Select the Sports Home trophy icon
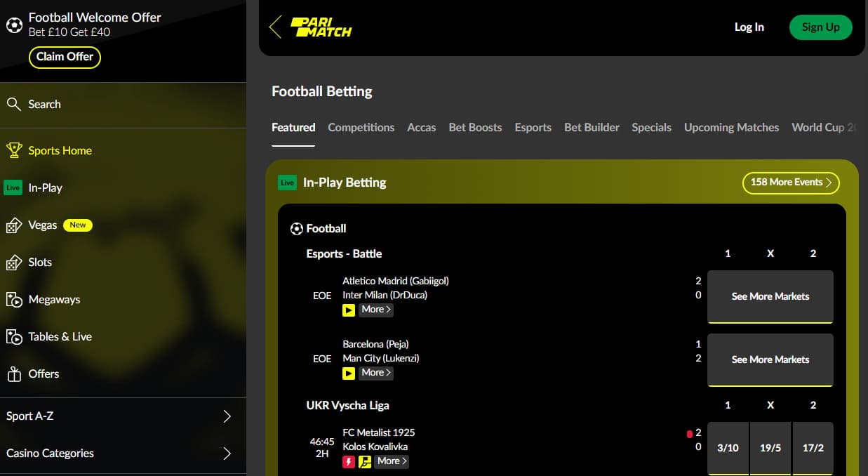The height and width of the screenshot is (476, 868). (x=14, y=150)
